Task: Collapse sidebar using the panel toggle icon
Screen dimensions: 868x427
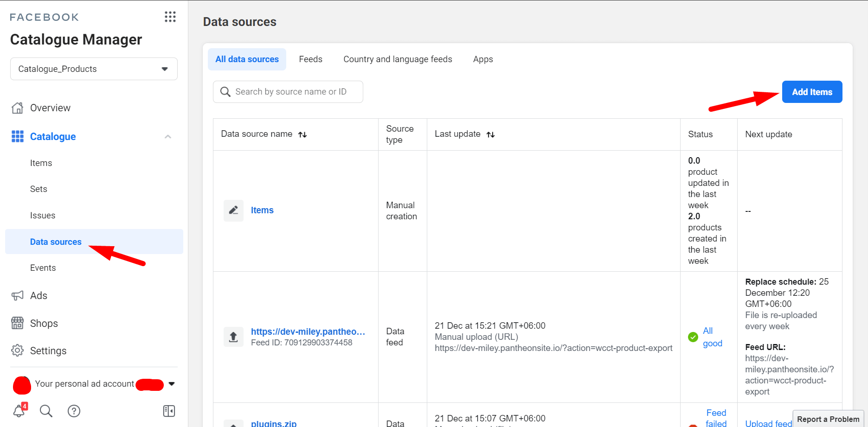Action: click(169, 411)
